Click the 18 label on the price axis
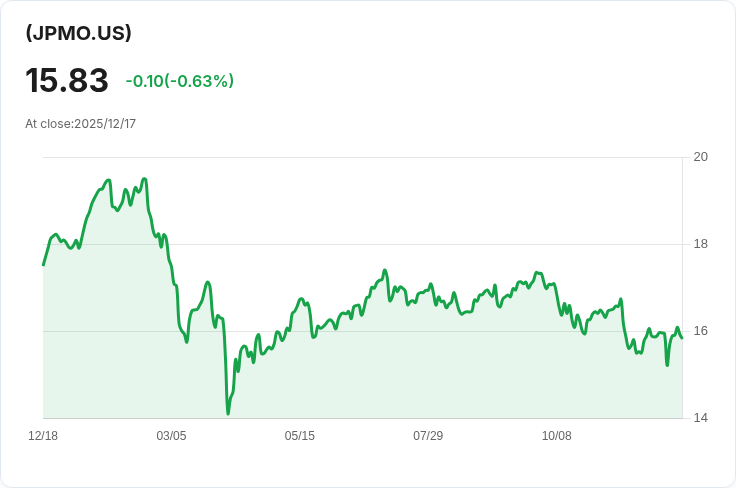This screenshot has width=736, height=488. [700, 244]
